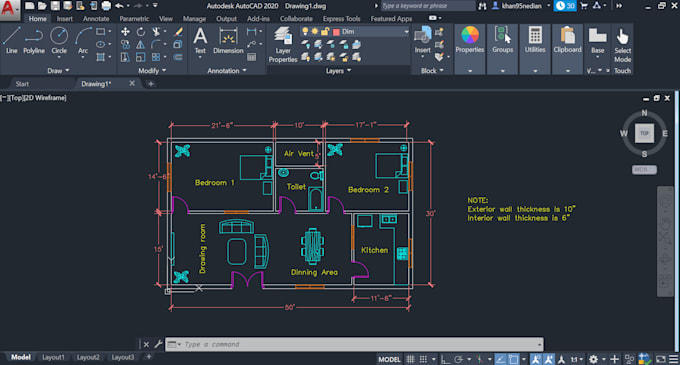Expand the Modify panel
680x365 pixels.
click(152, 71)
